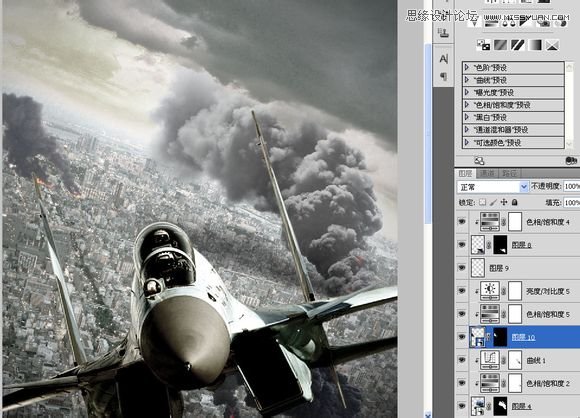Image resolution: width=580 pixels, height=418 pixels.
Task: Open the Clone Source stamp panel icon
Action: (444, 33)
